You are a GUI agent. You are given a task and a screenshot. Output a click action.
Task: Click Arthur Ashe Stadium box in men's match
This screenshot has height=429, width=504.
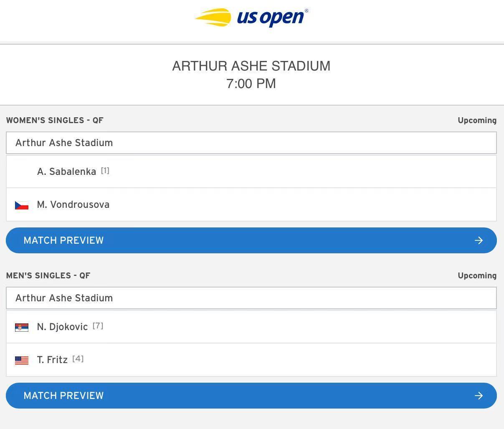251,298
